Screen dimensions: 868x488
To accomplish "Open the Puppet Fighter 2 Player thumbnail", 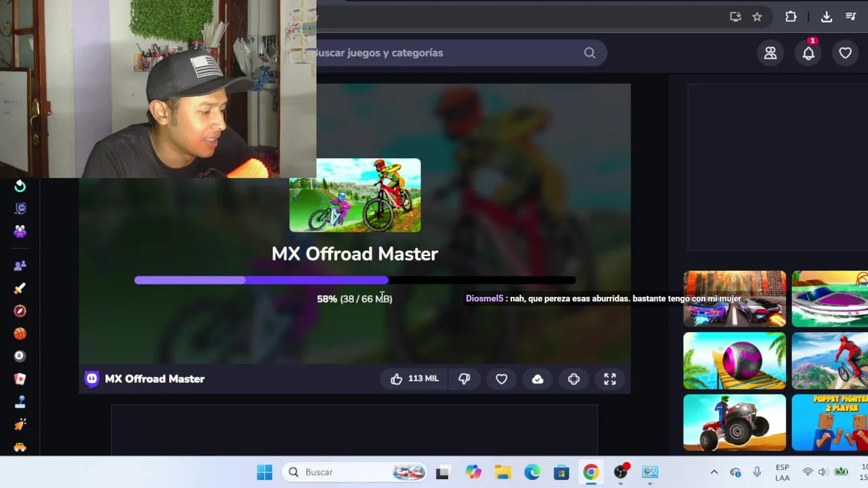I will click(830, 423).
